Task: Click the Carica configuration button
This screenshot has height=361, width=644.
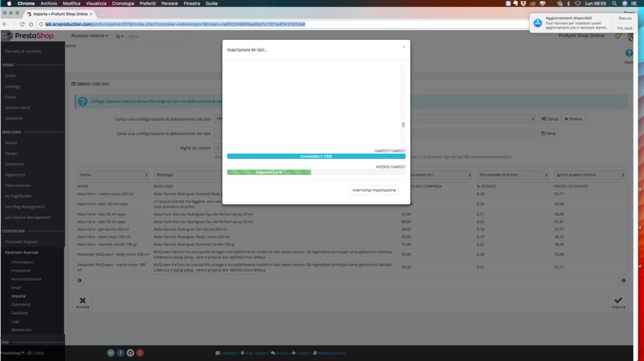Action: (549, 119)
